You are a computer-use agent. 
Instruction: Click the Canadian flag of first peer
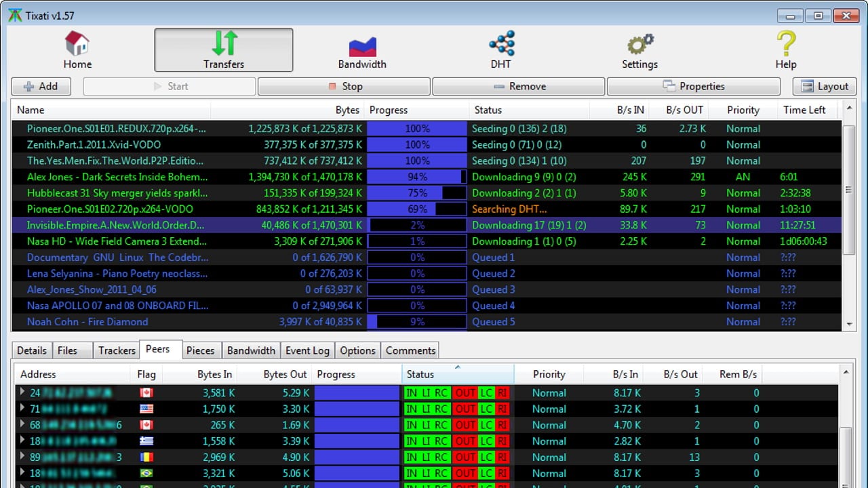[146, 393]
